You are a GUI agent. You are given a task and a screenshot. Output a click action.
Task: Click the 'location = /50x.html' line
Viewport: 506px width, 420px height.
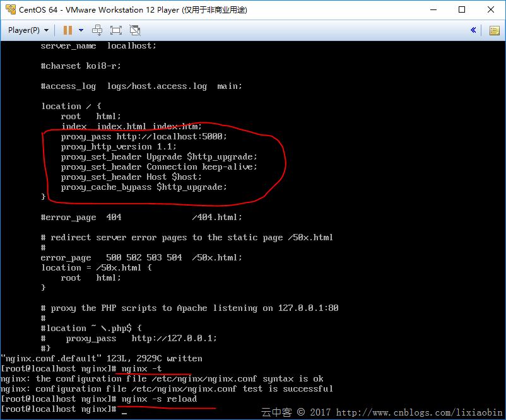coord(96,268)
